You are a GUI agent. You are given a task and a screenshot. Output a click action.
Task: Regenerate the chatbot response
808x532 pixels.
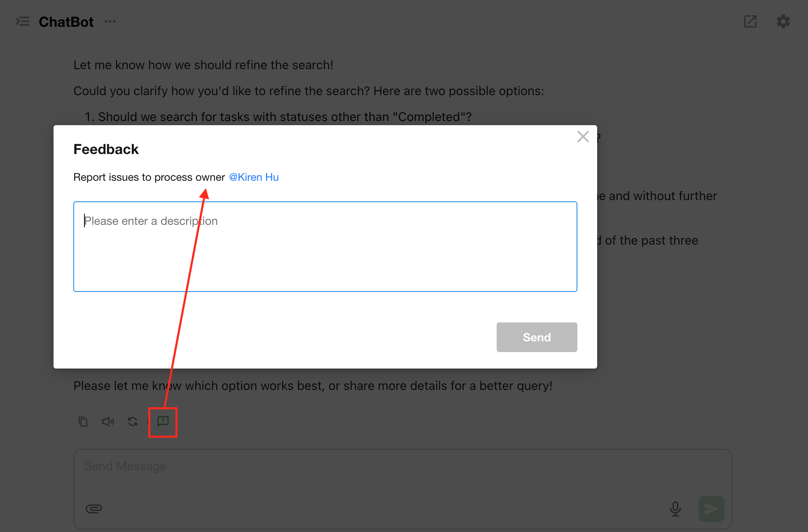[133, 422]
